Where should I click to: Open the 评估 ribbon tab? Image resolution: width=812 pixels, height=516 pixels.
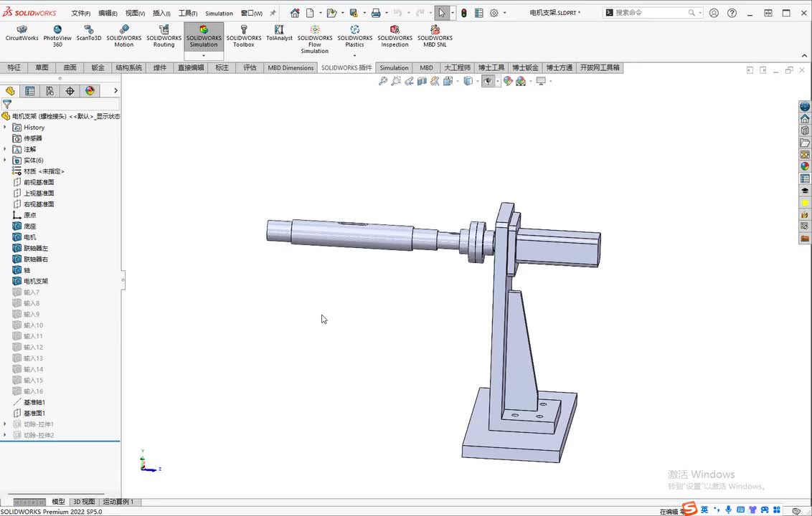[250, 67]
